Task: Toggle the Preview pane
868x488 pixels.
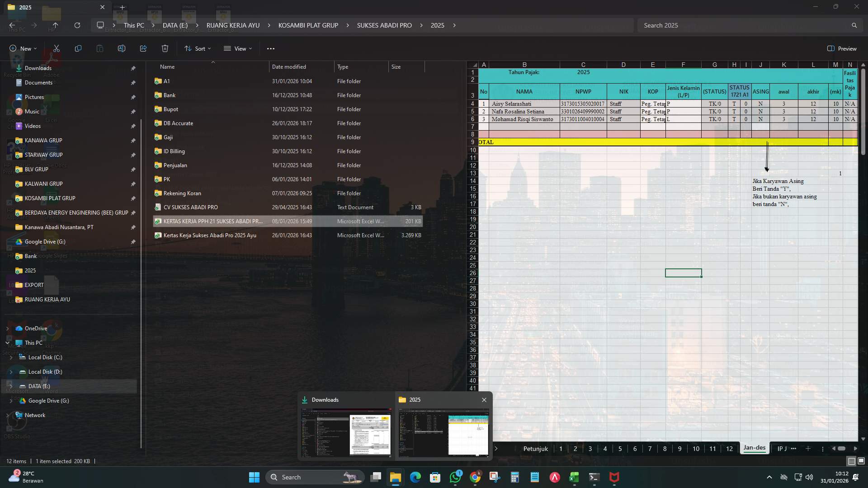Action: point(842,48)
